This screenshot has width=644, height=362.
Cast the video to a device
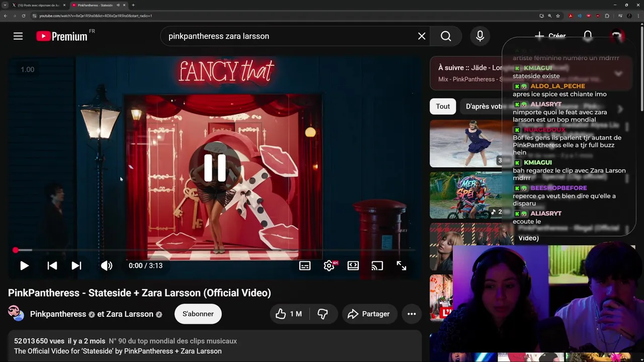pyautogui.click(x=377, y=265)
